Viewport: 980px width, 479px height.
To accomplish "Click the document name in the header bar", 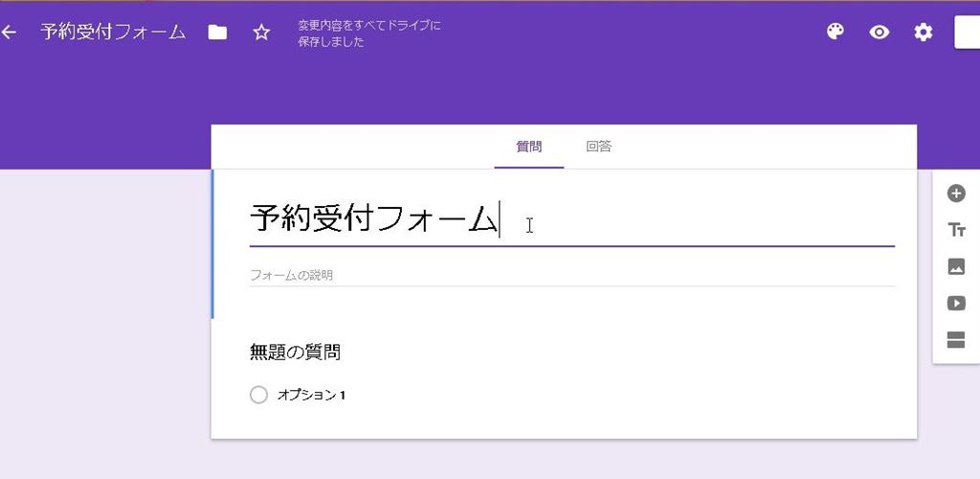I will coord(113,33).
